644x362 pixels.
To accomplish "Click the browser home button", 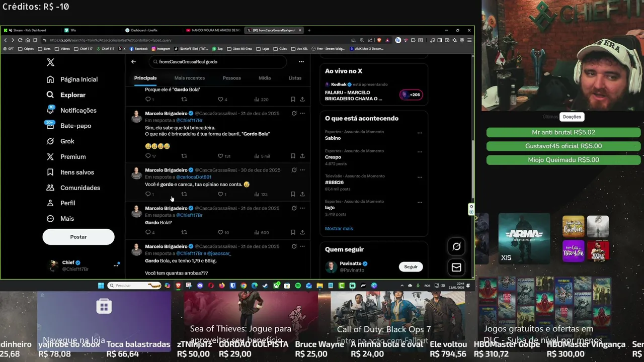I will (x=28, y=40).
